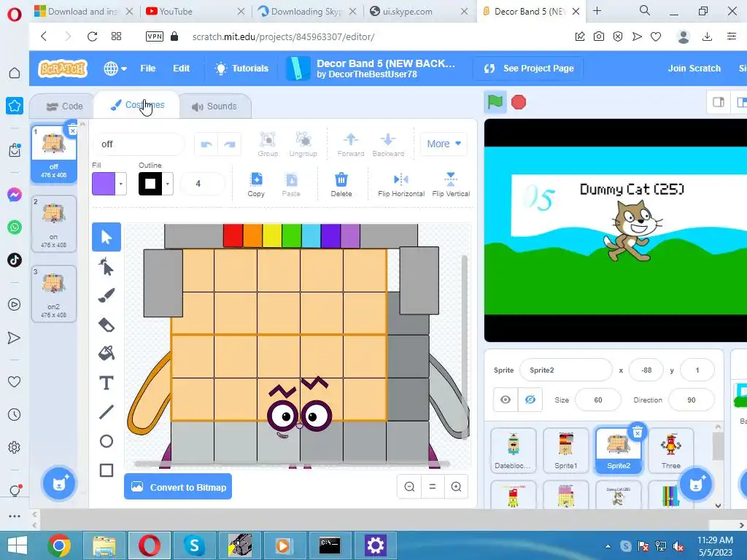Click the Group icon
The image size is (747, 560).
click(268, 144)
